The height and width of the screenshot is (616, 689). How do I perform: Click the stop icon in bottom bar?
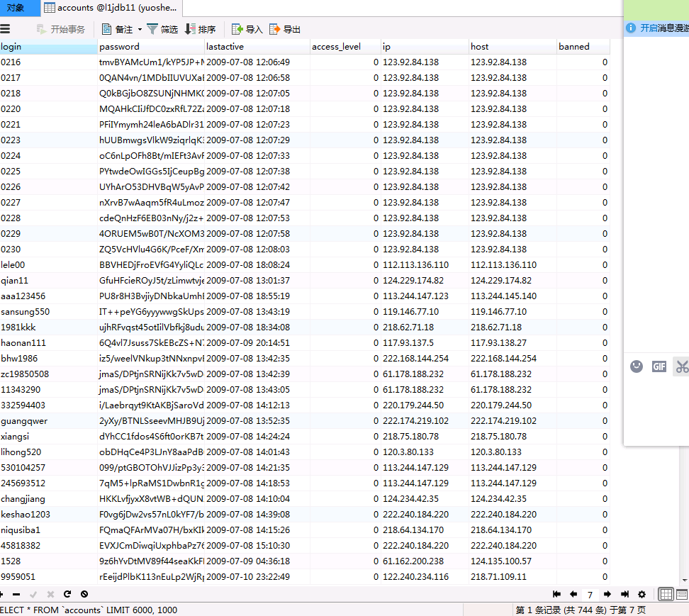click(84, 594)
